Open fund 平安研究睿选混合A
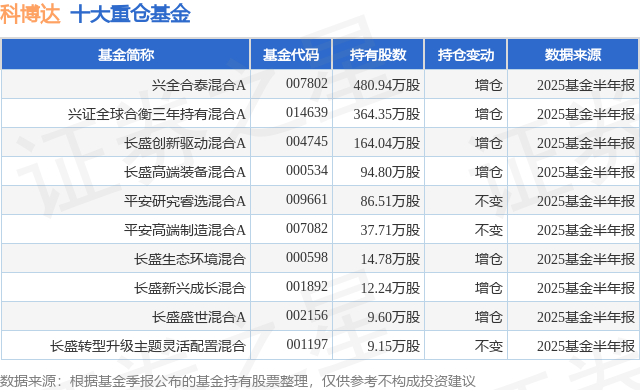The width and height of the screenshot is (640, 390). (x=185, y=201)
